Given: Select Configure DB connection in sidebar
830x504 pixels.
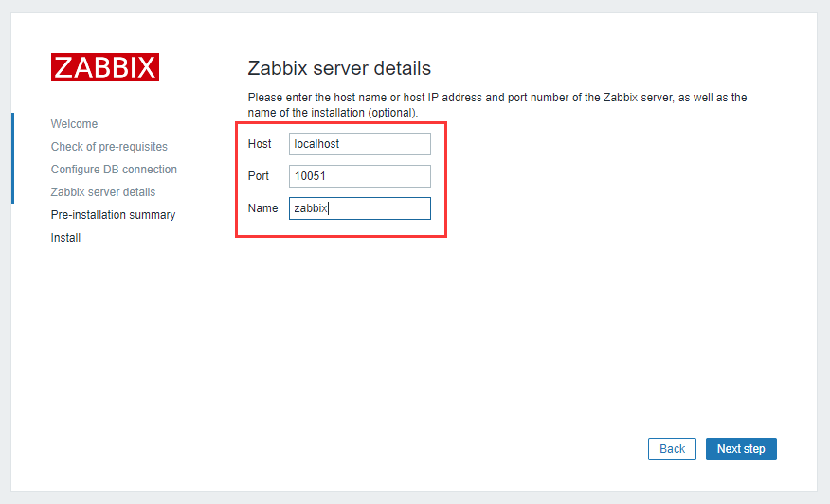Looking at the screenshot, I should coord(114,170).
